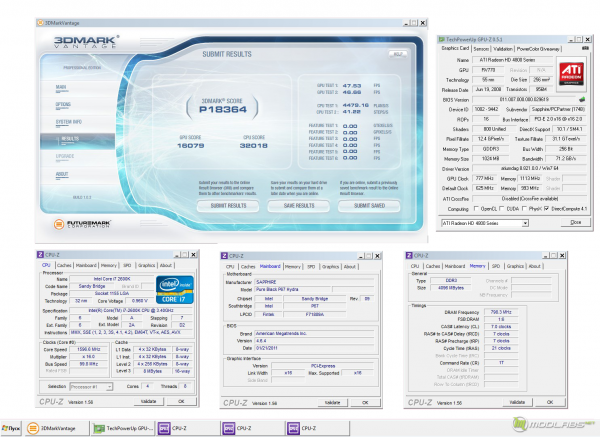Viewport: 600px width, 437px height.
Task: Click the Help button in 3DMark Vantage
Action: pos(398,54)
